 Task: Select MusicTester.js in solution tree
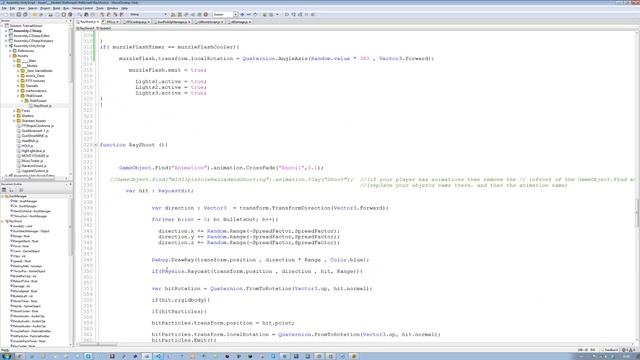[x=32, y=161]
